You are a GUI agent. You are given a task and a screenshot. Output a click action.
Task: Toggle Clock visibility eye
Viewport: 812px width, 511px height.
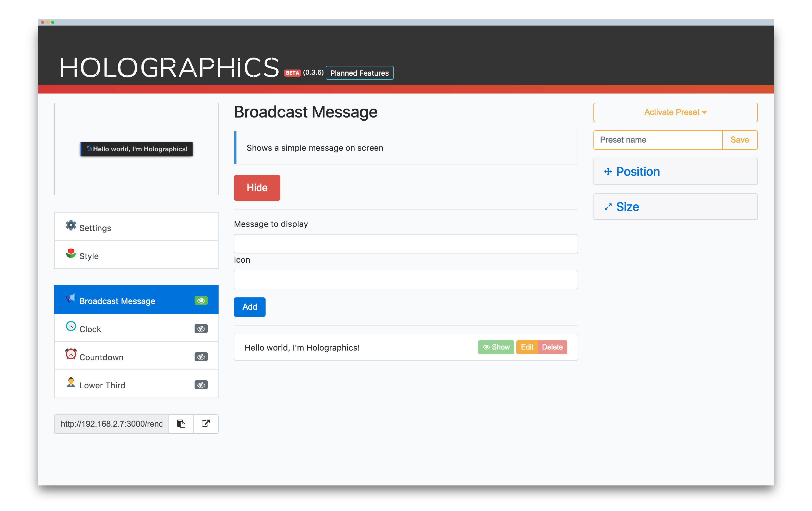pos(201,328)
